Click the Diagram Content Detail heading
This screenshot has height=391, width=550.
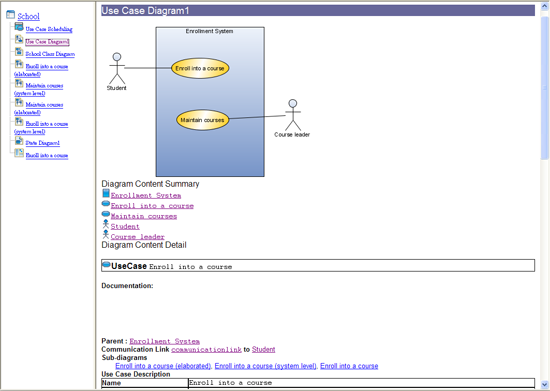144,245
